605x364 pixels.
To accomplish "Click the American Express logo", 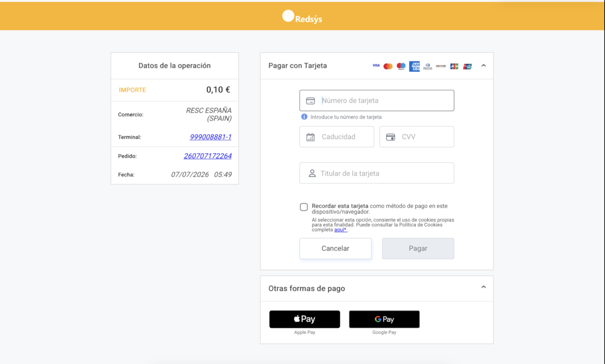I will tap(415, 66).
